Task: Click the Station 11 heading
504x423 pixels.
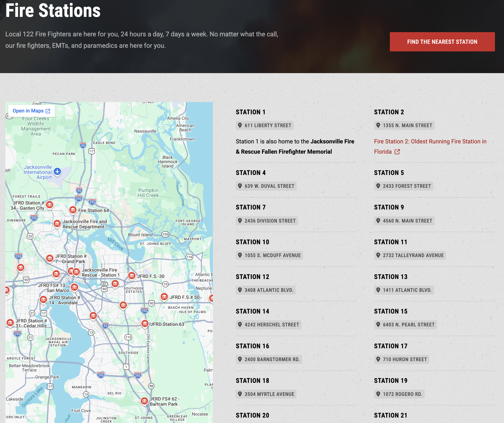Action: 390,242
